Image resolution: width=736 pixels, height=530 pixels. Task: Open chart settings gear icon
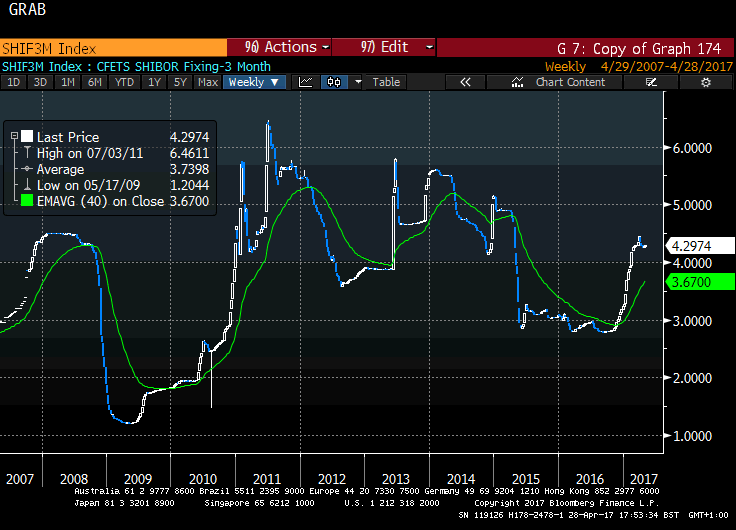pos(705,82)
